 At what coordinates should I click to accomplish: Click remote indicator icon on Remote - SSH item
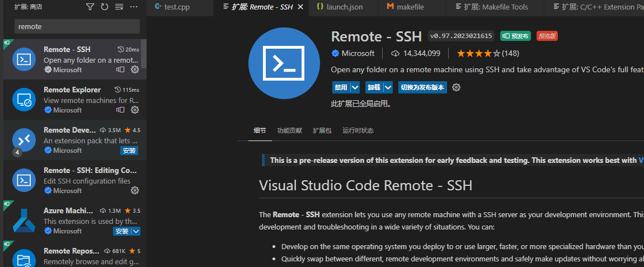(x=120, y=69)
